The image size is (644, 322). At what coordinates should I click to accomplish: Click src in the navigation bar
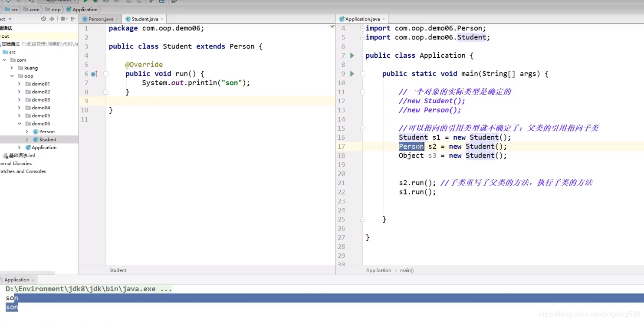pyautogui.click(x=12, y=10)
